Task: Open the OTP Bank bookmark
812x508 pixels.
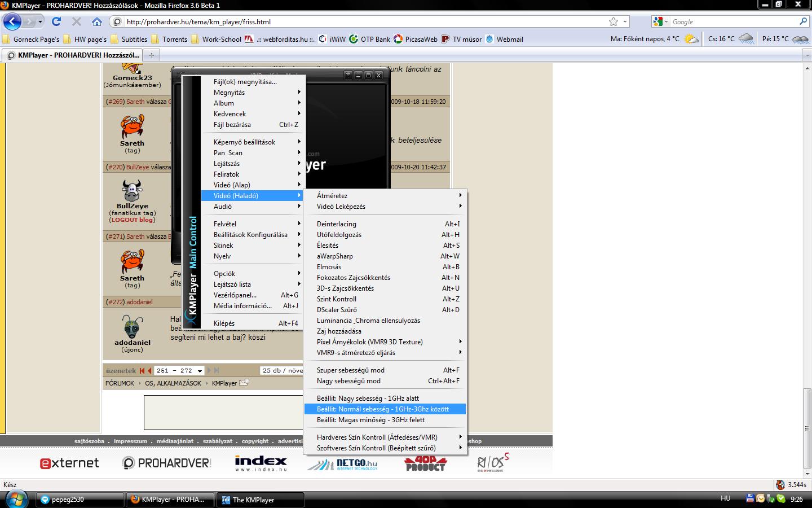Action: point(370,39)
